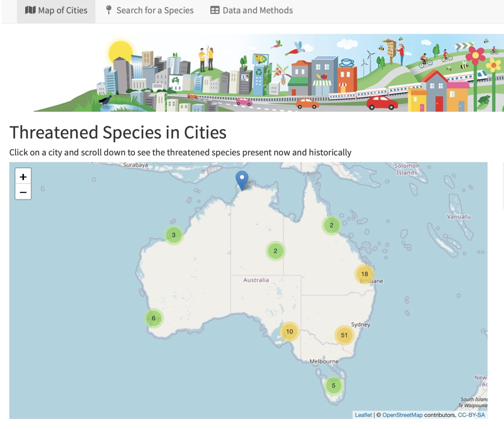Click the pin icon next to Search for a Species
Screen dimensions: 504x429
pyautogui.click(x=108, y=10)
